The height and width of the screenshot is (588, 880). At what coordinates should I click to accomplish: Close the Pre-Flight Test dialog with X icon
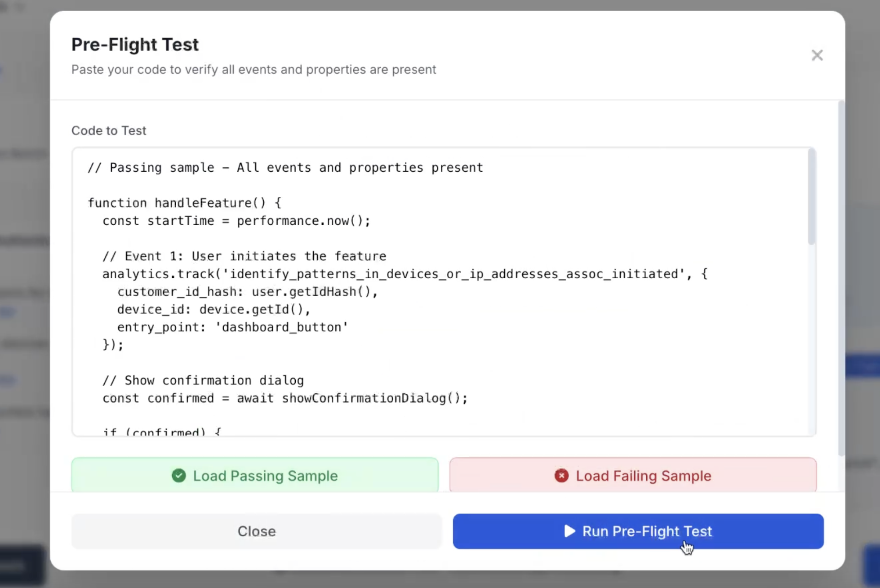(817, 55)
